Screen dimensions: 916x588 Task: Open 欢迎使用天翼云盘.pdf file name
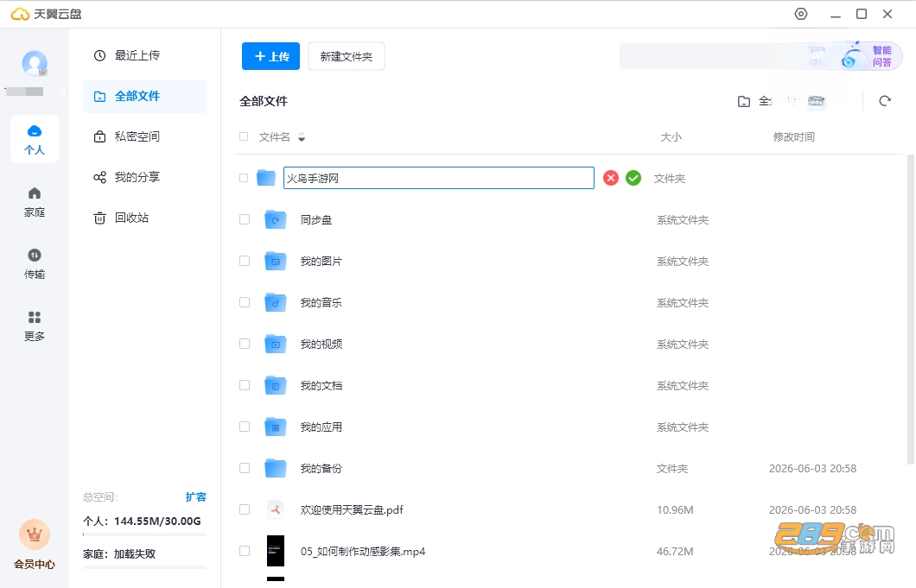click(352, 509)
